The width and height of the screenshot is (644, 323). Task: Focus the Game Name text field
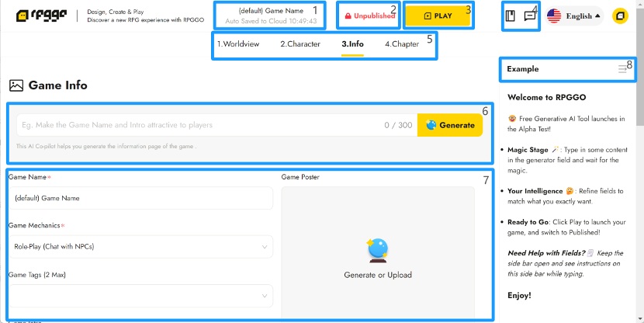[140, 198]
